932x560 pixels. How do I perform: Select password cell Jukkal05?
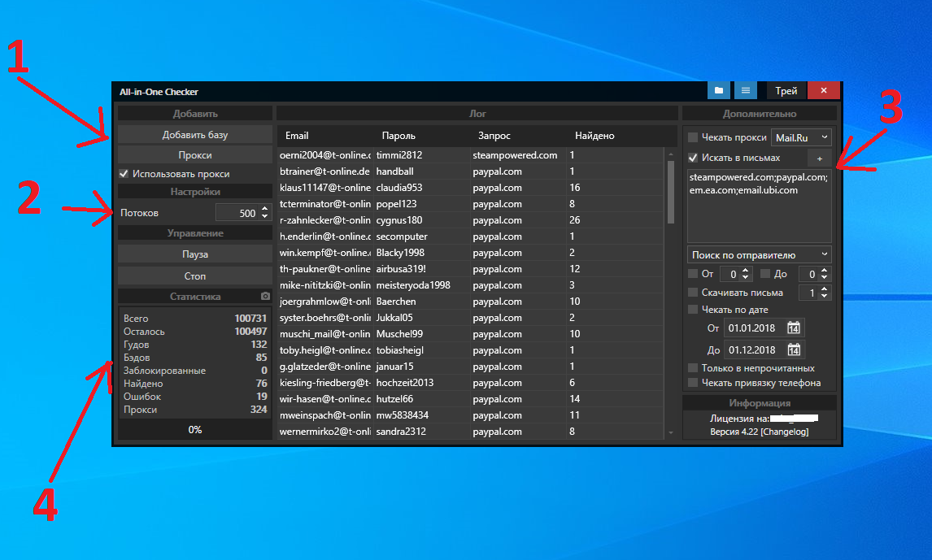click(x=420, y=318)
